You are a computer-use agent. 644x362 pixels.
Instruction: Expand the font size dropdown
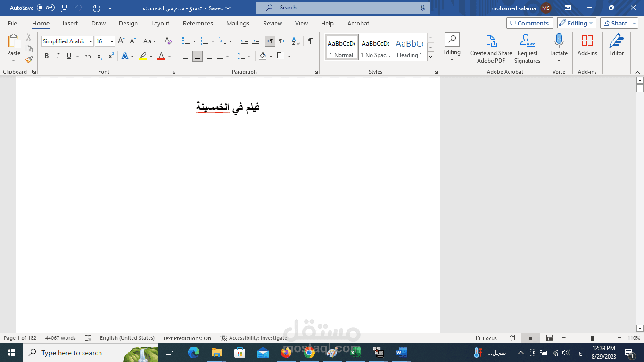112,41
